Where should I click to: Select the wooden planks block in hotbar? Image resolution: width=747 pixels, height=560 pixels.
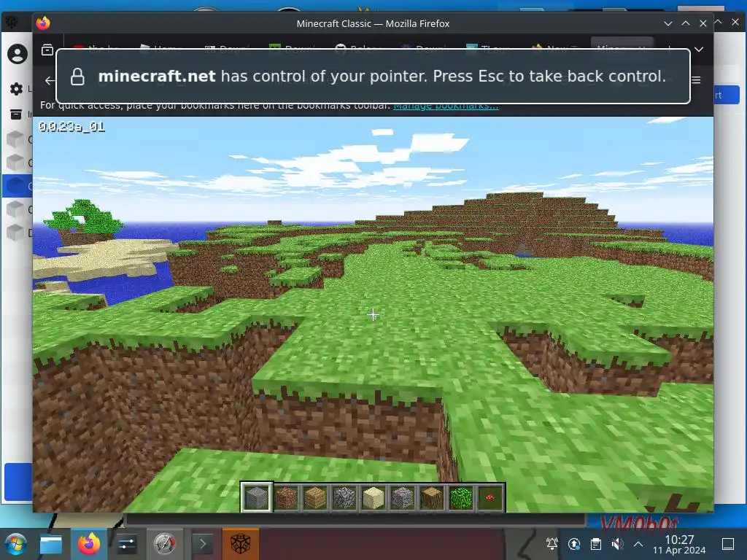click(x=315, y=497)
